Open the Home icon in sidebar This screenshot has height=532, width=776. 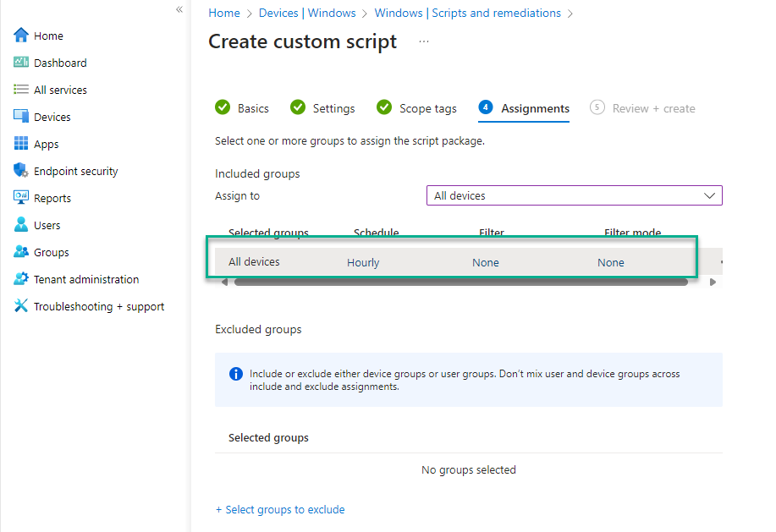click(21, 36)
